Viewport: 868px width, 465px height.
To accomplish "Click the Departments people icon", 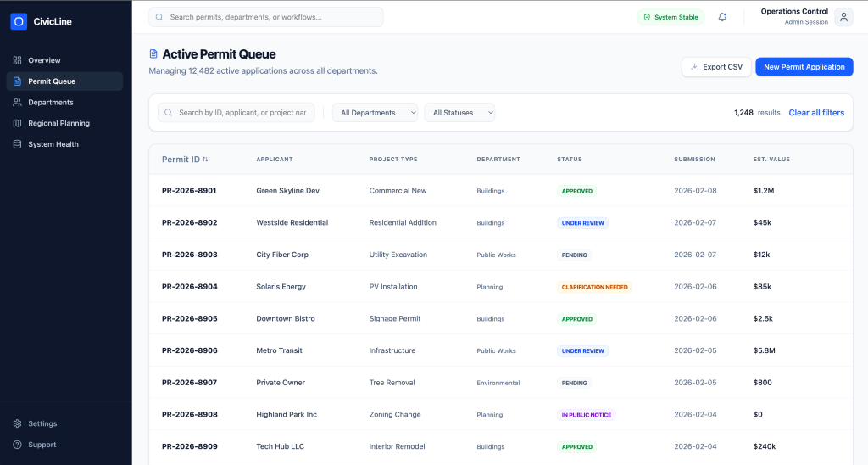I will pos(18,103).
